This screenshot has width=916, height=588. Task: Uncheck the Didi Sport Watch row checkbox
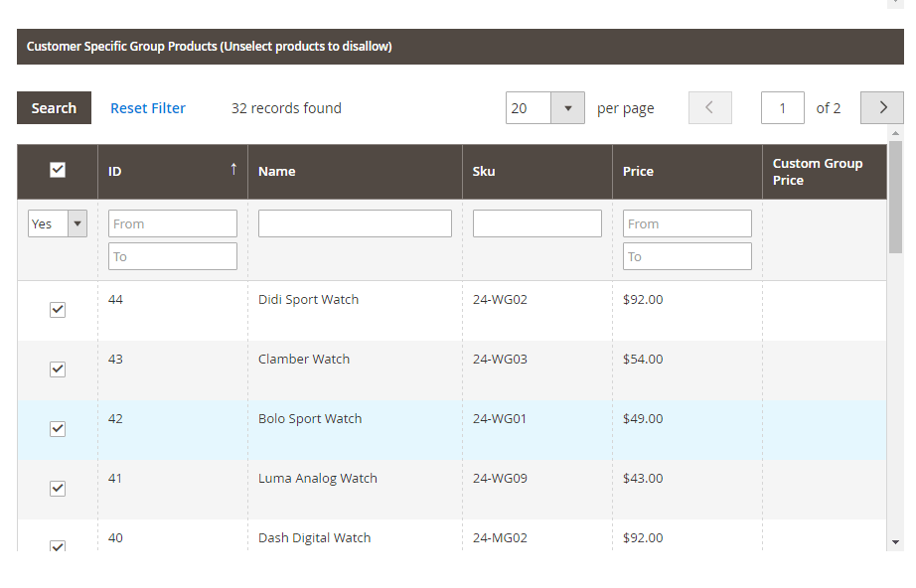tap(58, 310)
